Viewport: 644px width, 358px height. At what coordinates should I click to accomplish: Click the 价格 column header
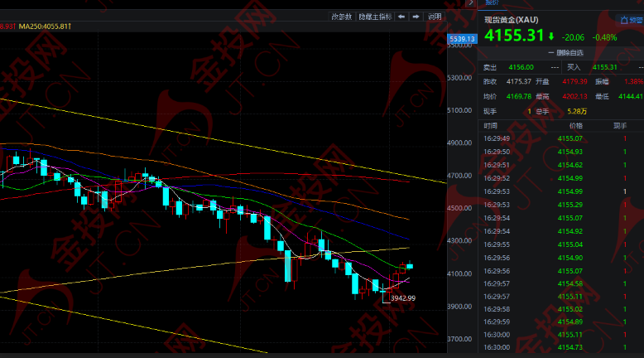576,126
